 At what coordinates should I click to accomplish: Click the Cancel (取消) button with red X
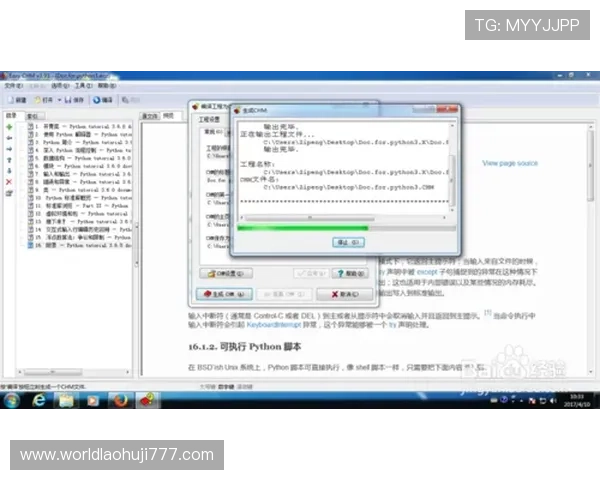tap(343, 295)
